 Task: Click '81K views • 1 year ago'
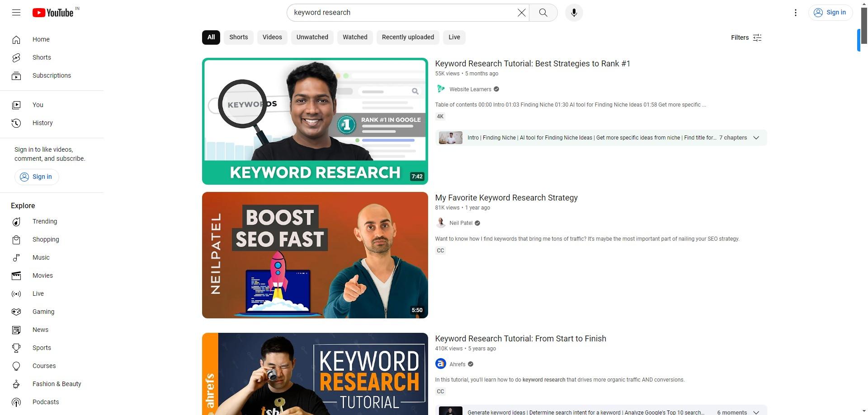(x=462, y=208)
